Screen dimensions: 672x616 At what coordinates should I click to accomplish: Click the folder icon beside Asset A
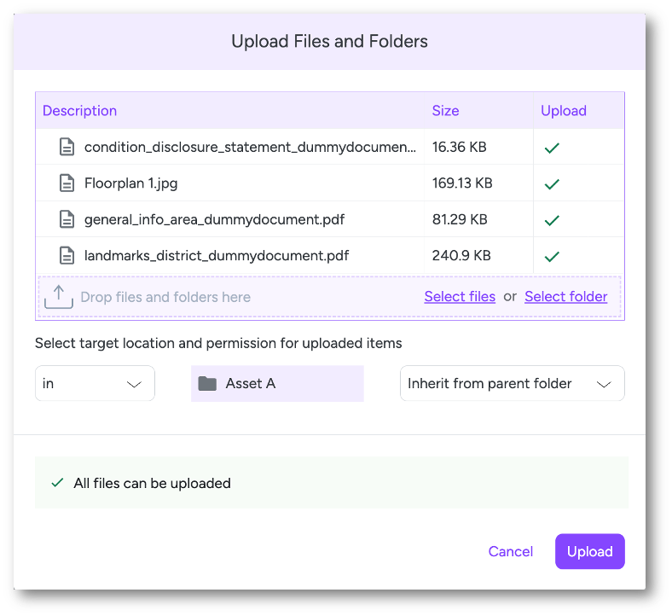click(207, 384)
